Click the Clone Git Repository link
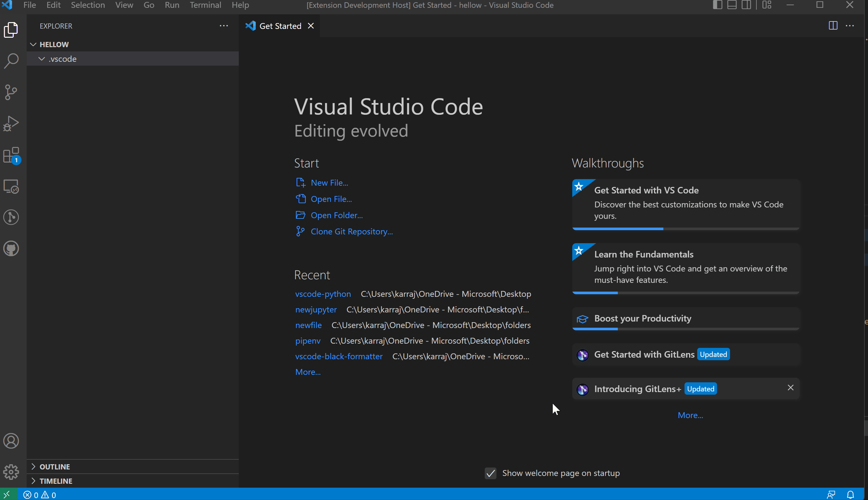The width and height of the screenshot is (868, 500). (351, 231)
